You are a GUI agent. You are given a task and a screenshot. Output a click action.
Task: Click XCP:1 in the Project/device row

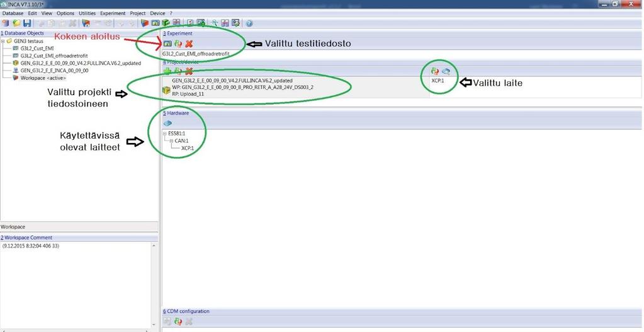tap(438, 81)
